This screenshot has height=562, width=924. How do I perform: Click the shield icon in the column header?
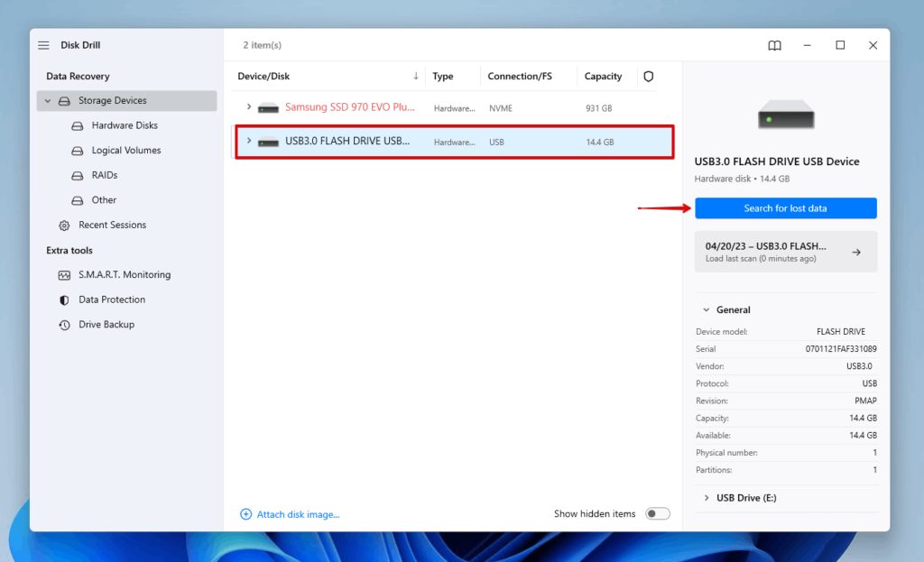click(x=648, y=76)
